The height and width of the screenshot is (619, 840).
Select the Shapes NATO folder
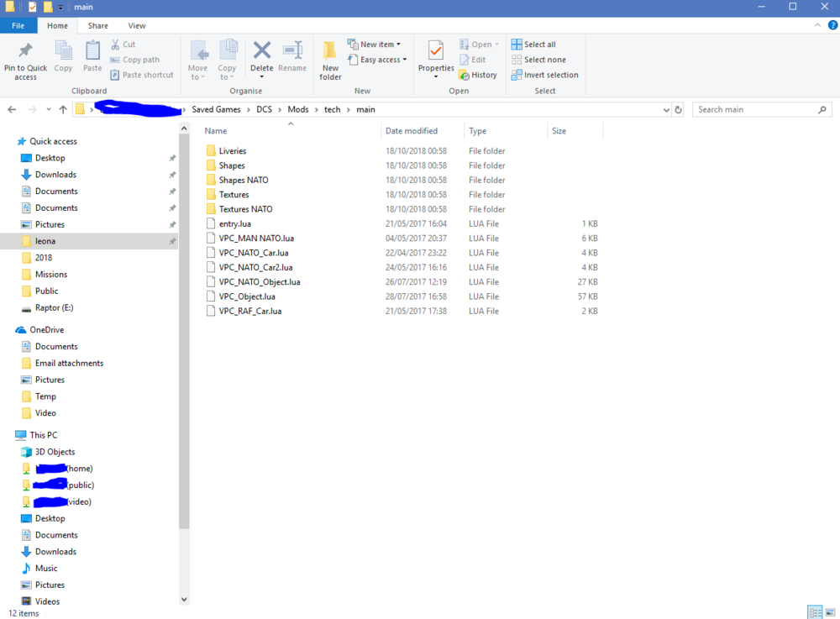coord(237,180)
